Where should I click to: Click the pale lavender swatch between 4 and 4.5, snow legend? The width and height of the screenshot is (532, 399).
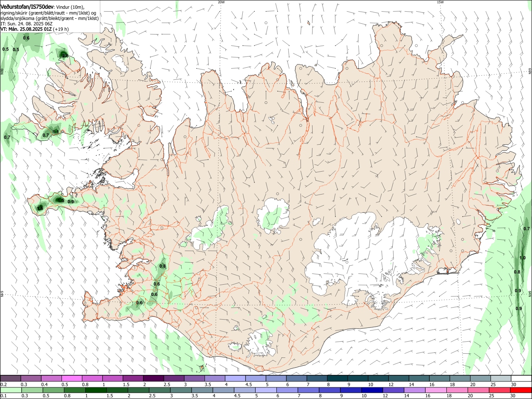(235, 378)
